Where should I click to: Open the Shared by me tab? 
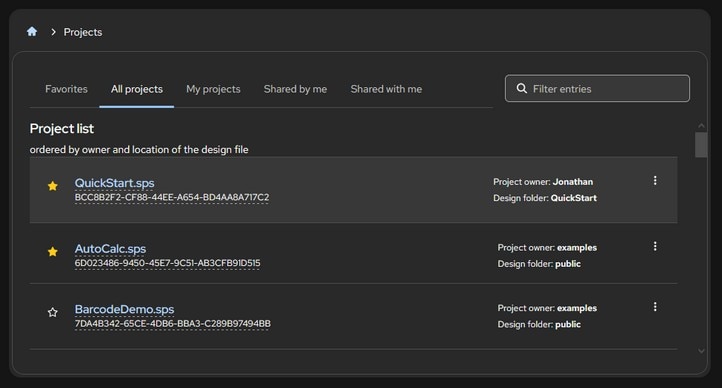click(x=295, y=89)
